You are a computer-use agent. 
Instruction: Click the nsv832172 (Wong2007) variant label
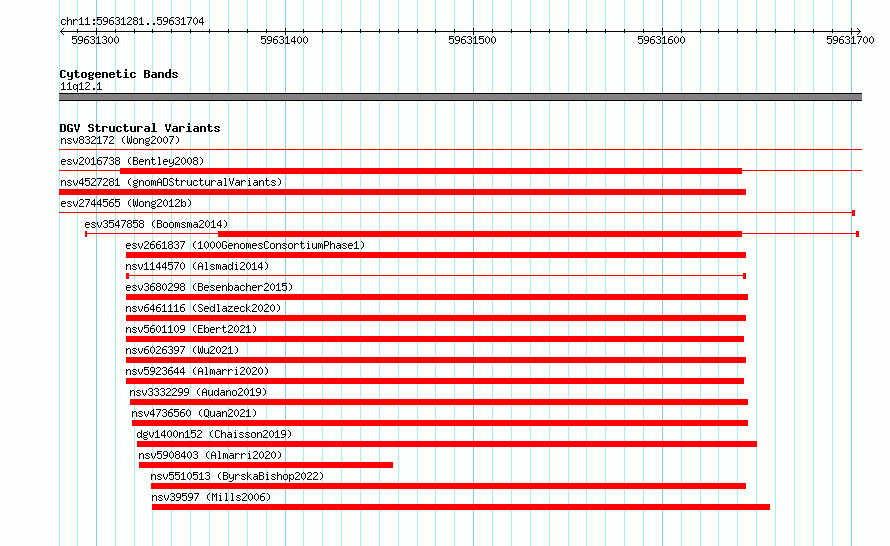[x=120, y=140]
